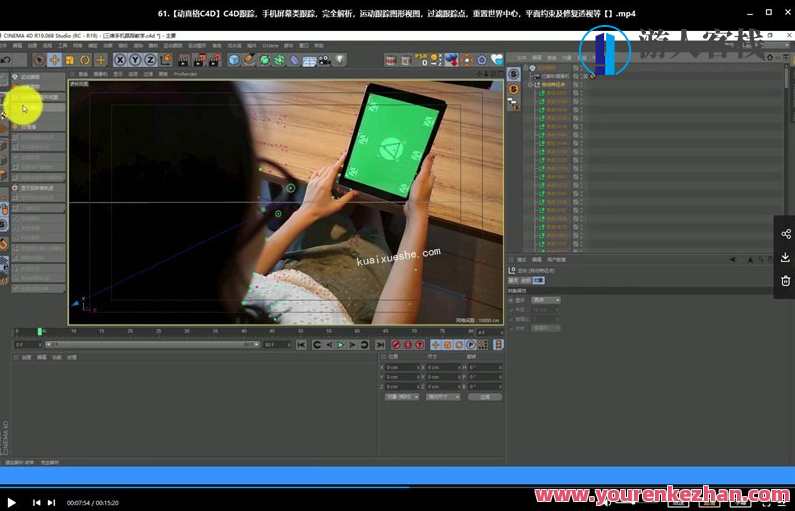Go to end of animation
Screen dimensions: 795x511
(380, 345)
